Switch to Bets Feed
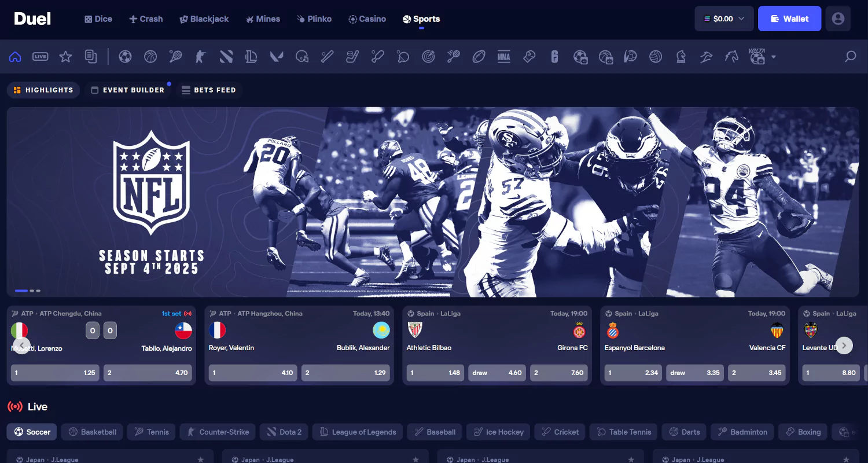 (x=209, y=90)
